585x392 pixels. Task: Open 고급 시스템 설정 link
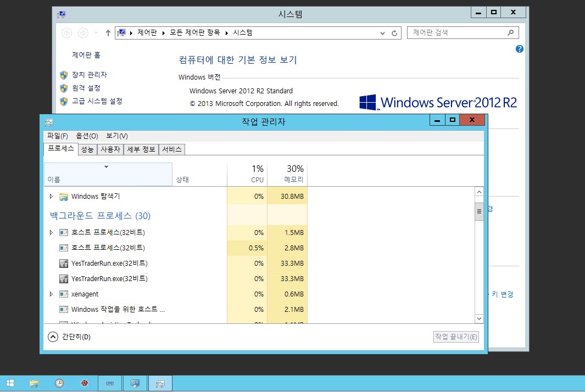(97, 101)
